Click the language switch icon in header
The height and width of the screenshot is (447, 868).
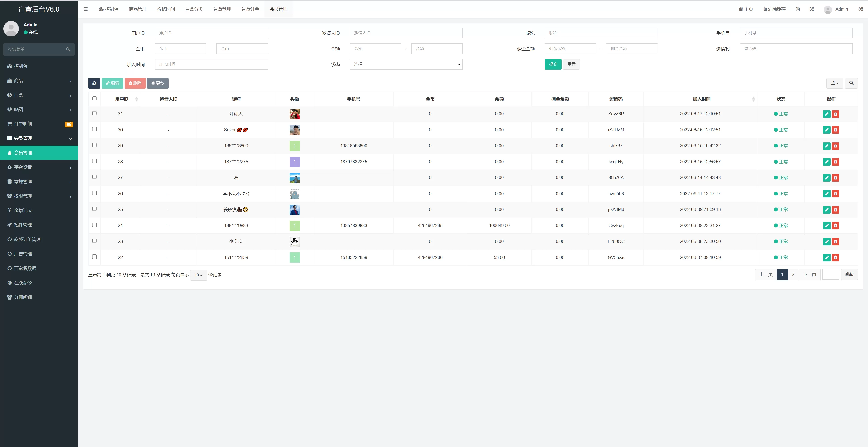797,9
